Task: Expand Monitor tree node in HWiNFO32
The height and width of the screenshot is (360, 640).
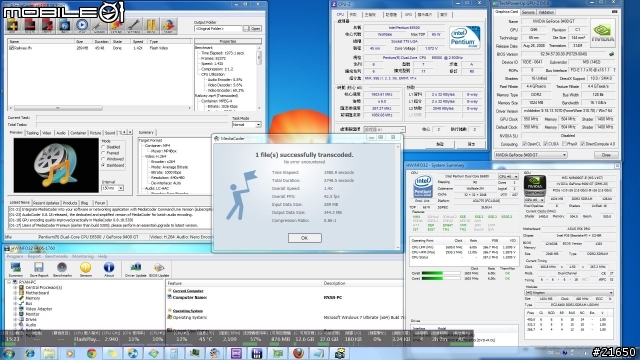Action: pos(15,314)
